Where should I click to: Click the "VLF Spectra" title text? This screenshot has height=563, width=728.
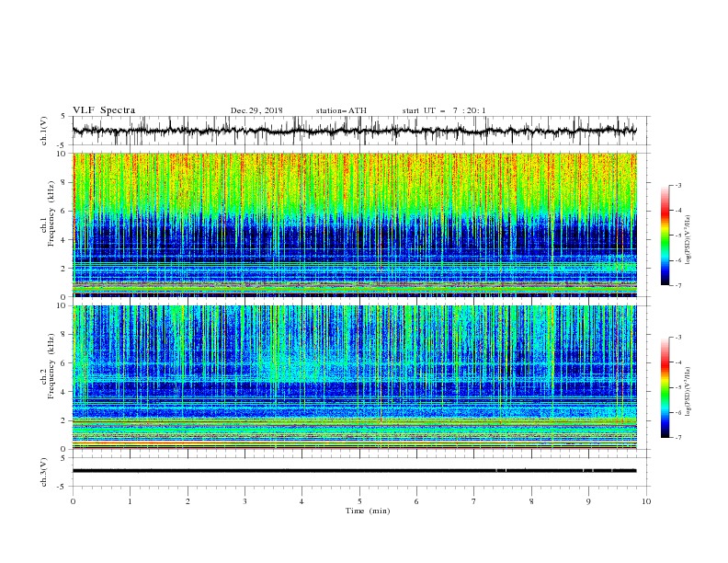click(104, 110)
